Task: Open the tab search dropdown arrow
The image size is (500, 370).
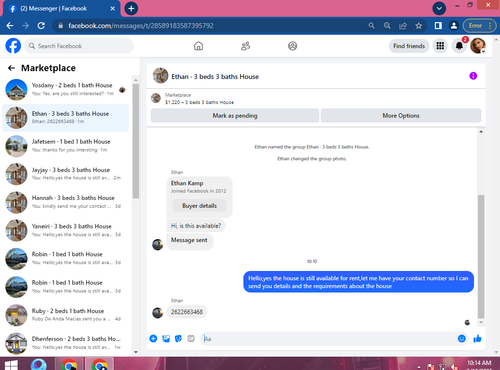Action: (439, 9)
